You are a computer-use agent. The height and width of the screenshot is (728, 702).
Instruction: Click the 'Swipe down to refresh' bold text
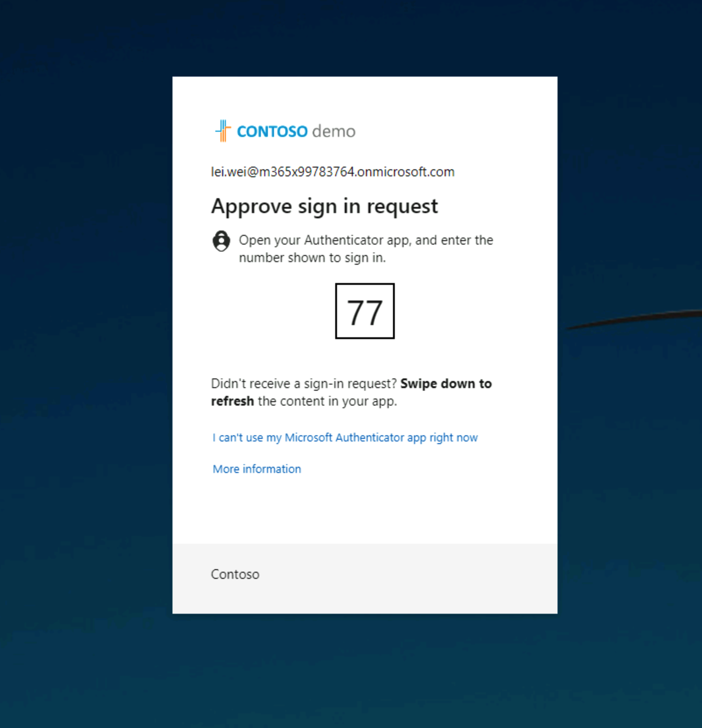[351, 392]
